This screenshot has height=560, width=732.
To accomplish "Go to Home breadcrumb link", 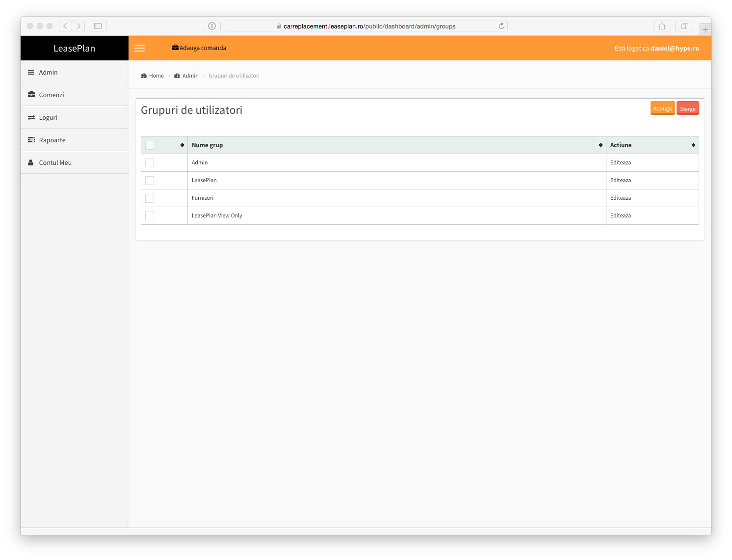I will (x=156, y=76).
